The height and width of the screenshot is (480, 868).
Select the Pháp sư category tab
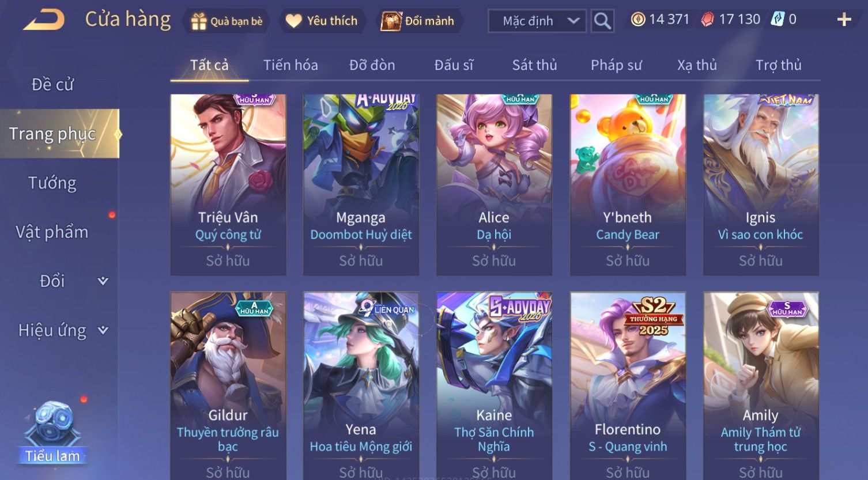pyautogui.click(x=616, y=65)
